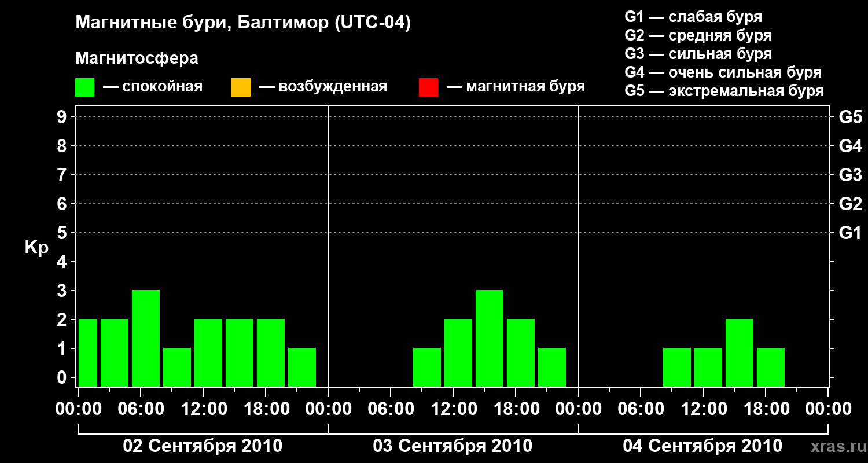Click the 18:00 Kp 2 bar on 03 September
The image size is (868, 463).
[x=521, y=353]
